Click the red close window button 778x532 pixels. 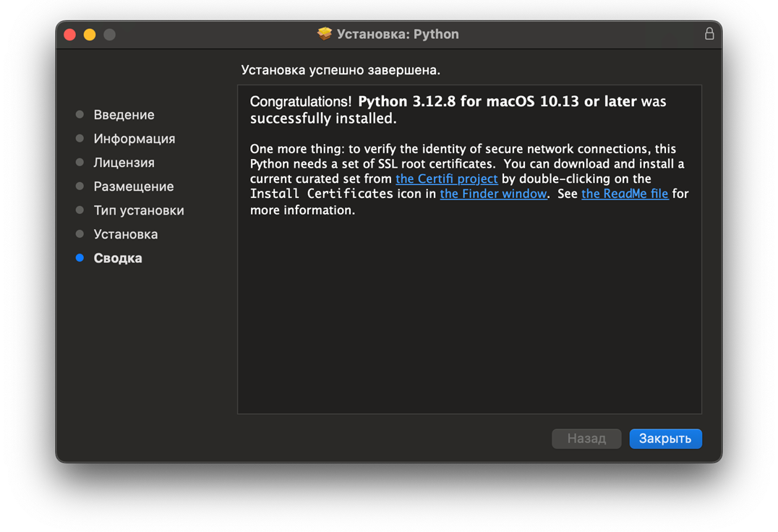pyautogui.click(x=70, y=34)
